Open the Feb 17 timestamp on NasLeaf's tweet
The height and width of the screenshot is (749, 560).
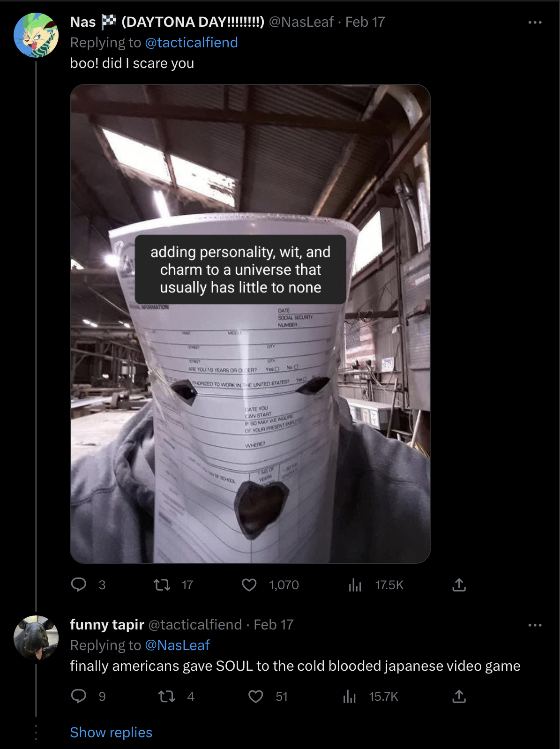365,22
